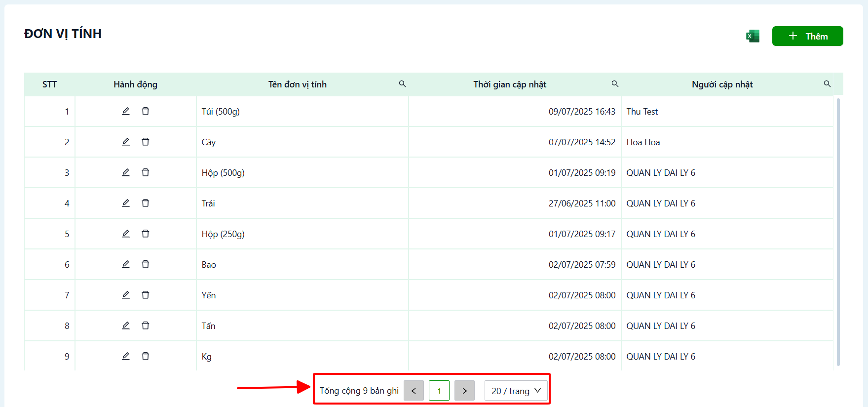Edit the Tấn unit row
The image size is (868, 407).
[x=126, y=326]
